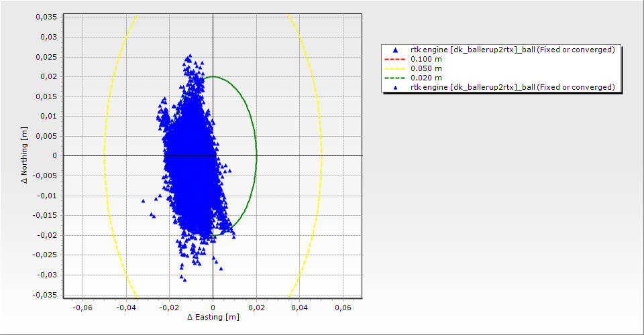
Task: Click the small blue triangle legend marker
Action: (395, 87)
